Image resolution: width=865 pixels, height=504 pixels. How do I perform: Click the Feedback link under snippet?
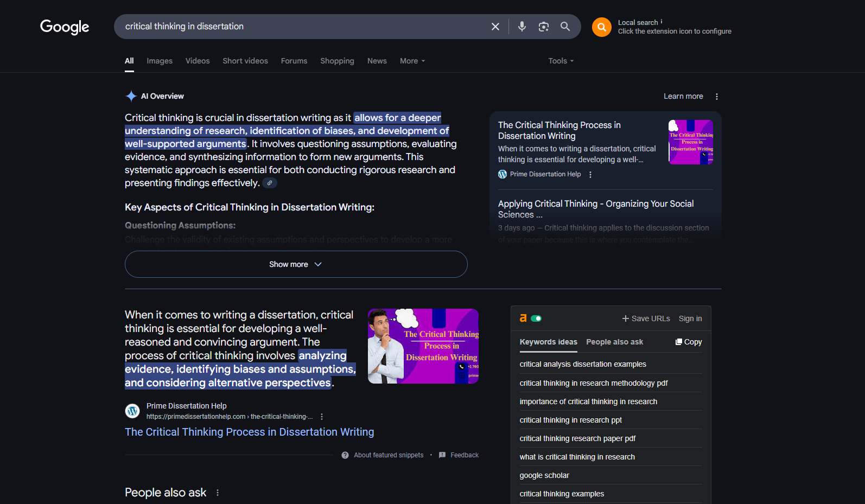(x=465, y=455)
